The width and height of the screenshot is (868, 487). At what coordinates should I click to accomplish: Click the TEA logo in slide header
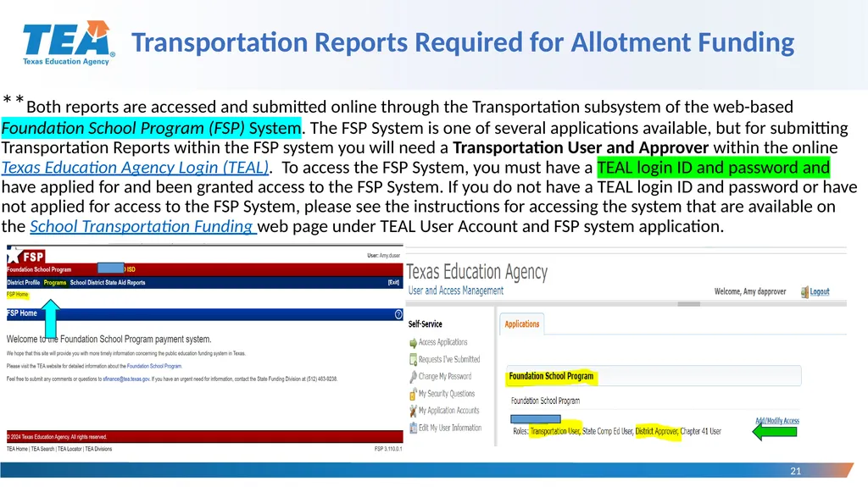69,43
